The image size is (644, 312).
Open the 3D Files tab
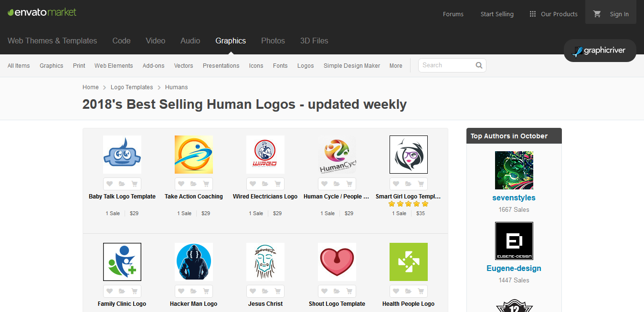[314, 41]
